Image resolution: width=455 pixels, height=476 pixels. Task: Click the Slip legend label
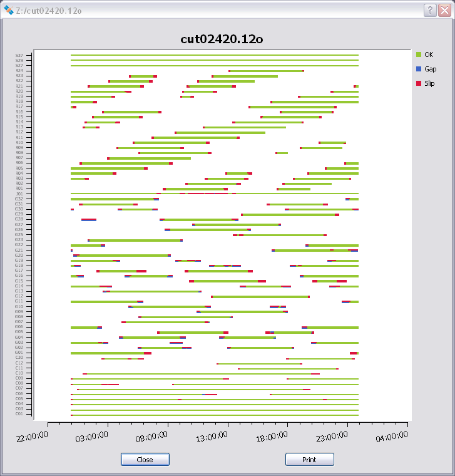tap(429, 83)
